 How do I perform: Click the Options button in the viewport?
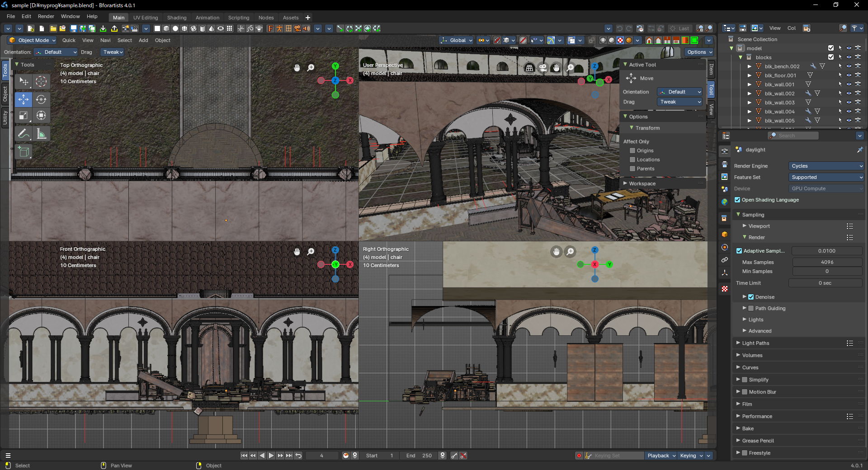699,52
